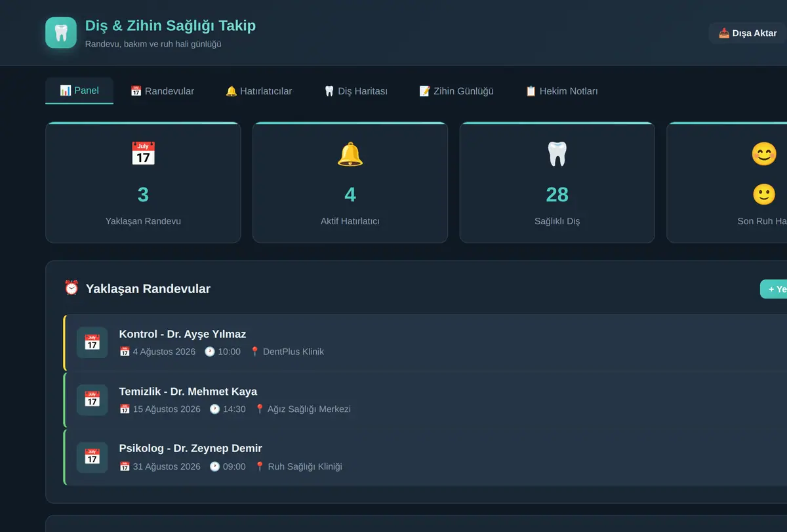Click the tooth icon in Sağlıklı Diş card

(x=557, y=153)
